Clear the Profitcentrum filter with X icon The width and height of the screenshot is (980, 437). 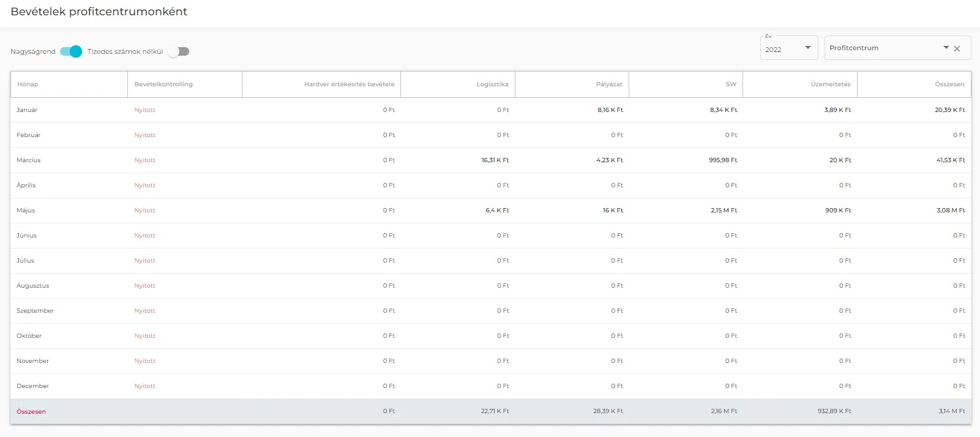click(957, 48)
